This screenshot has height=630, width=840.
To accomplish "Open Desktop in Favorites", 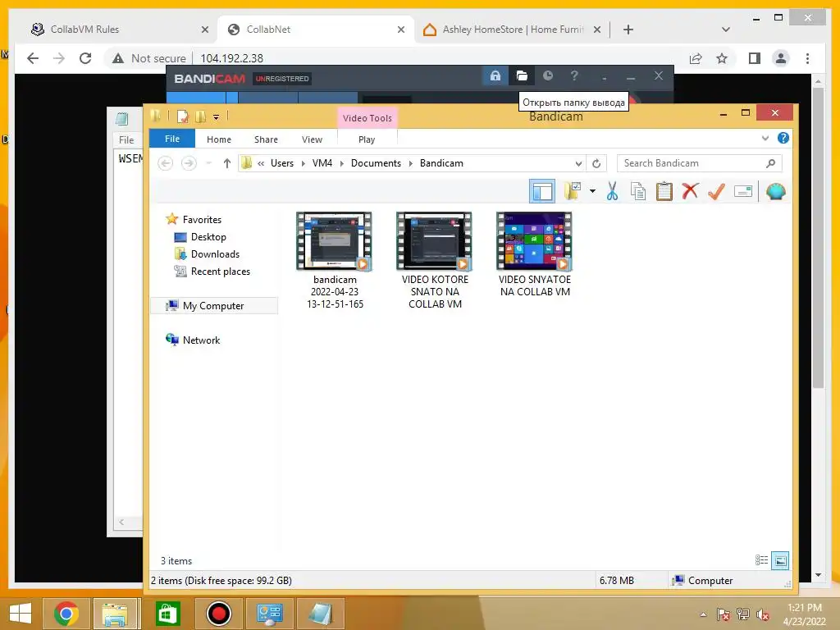I will tap(208, 237).
